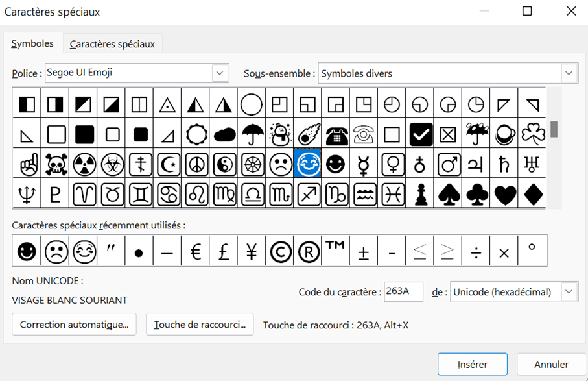Choose recently used copyright symbol

(x=280, y=251)
